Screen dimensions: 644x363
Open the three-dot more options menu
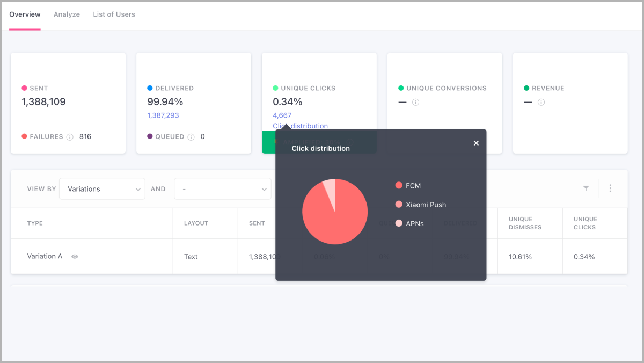tap(610, 188)
